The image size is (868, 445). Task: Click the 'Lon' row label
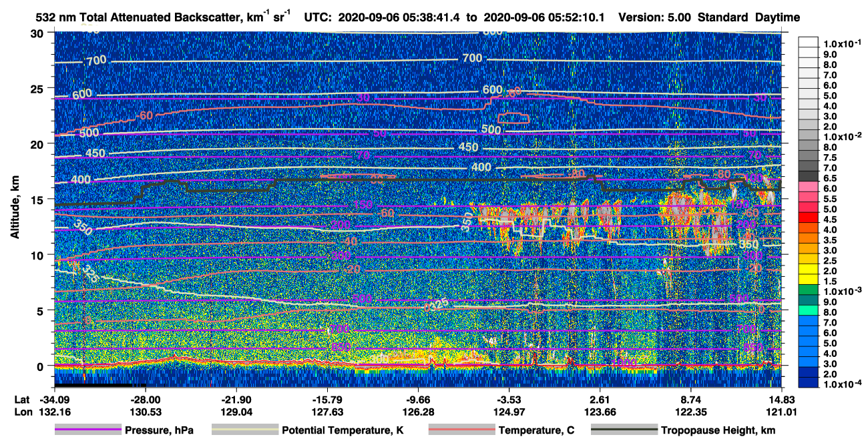pos(23,412)
